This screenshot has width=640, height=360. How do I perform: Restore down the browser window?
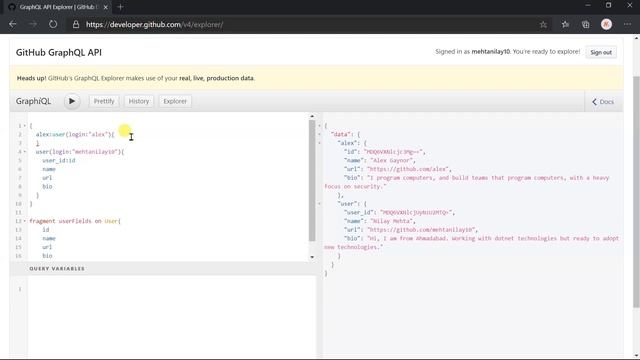click(609, 5)
